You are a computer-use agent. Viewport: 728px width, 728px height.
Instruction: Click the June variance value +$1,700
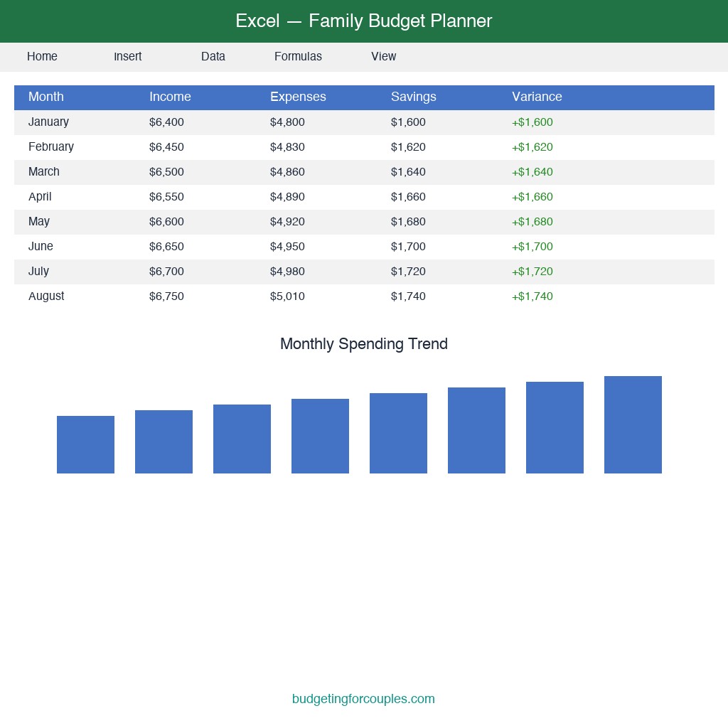coord(532,246)
